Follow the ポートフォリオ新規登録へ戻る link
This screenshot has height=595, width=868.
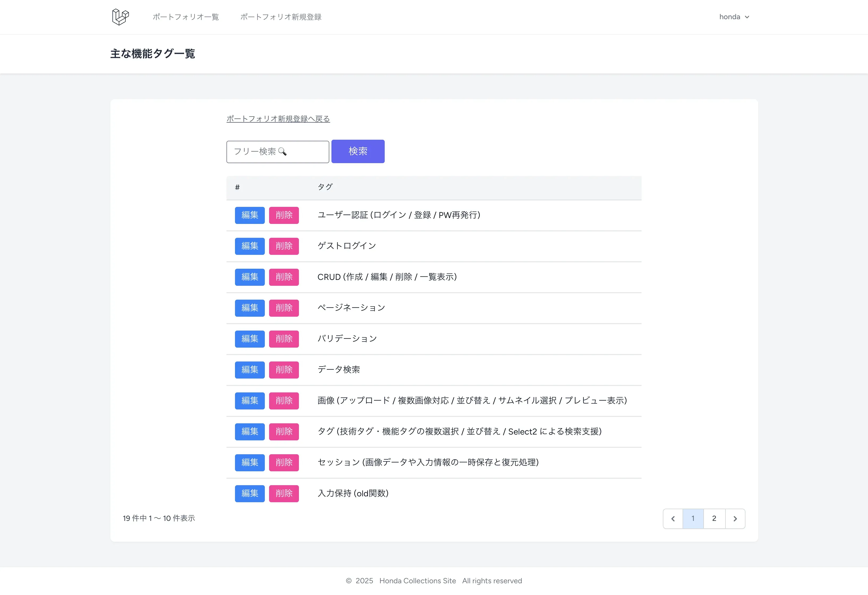pyautogui.click(x=278, y=118)
